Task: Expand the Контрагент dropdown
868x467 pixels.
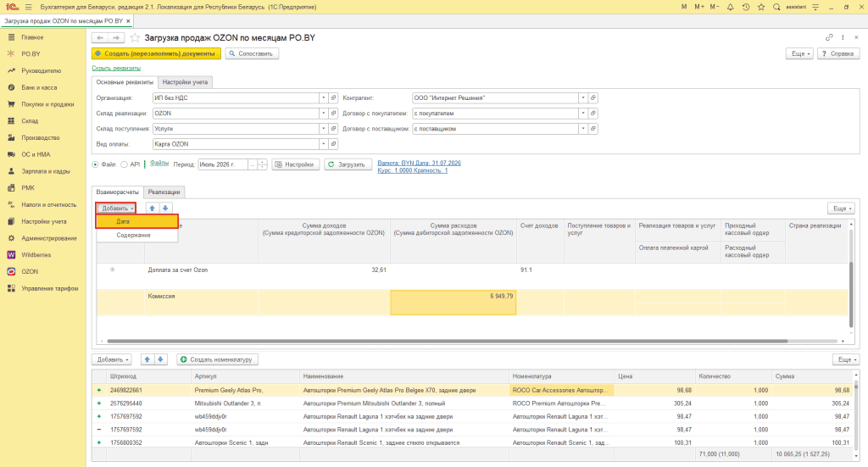Action: pyautogui.click(x=583, y=98)
